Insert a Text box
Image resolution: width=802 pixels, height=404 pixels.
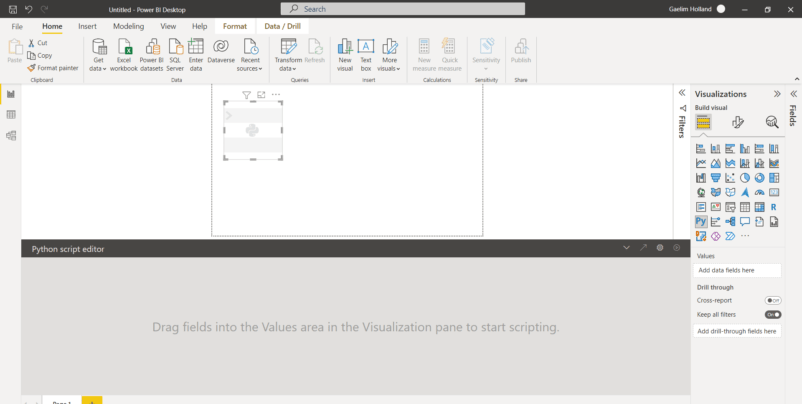point(366,55)
